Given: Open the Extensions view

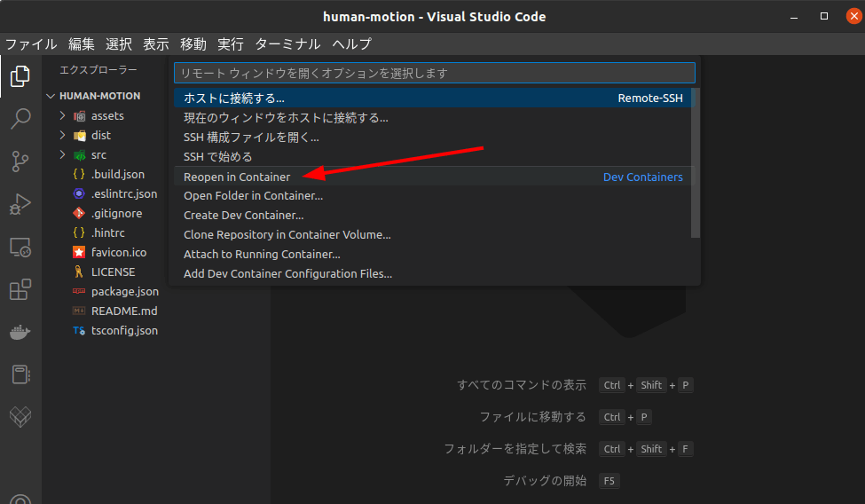Looking at the screenshot, I should tap(20, 289).
